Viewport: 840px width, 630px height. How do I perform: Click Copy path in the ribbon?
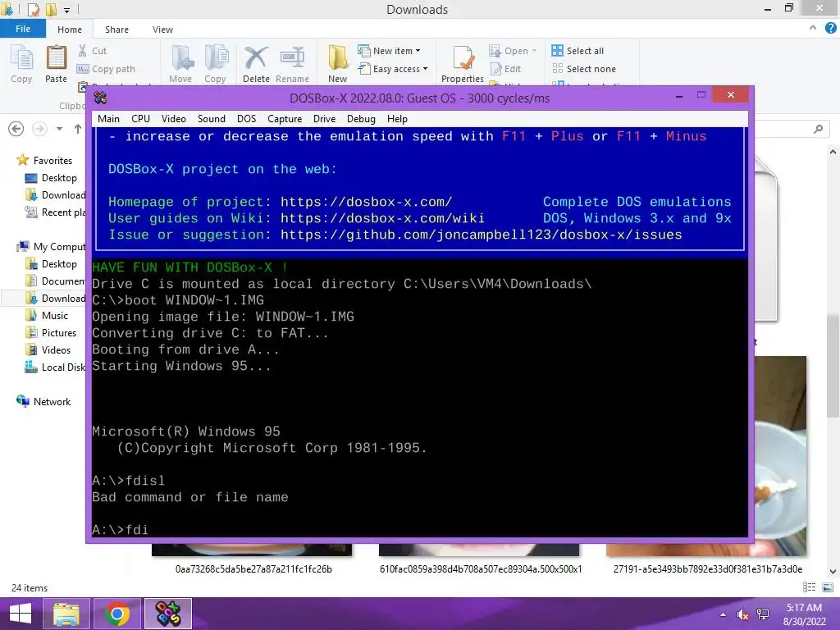pos(106,69)
